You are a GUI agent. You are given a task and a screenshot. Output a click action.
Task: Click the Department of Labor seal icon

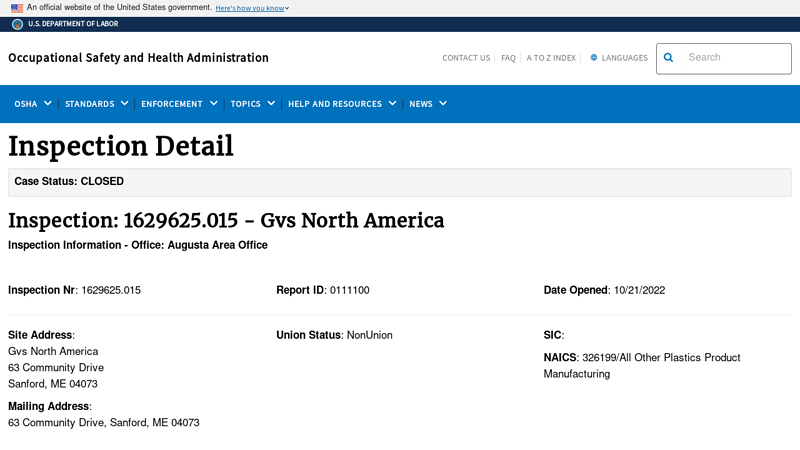17,24
